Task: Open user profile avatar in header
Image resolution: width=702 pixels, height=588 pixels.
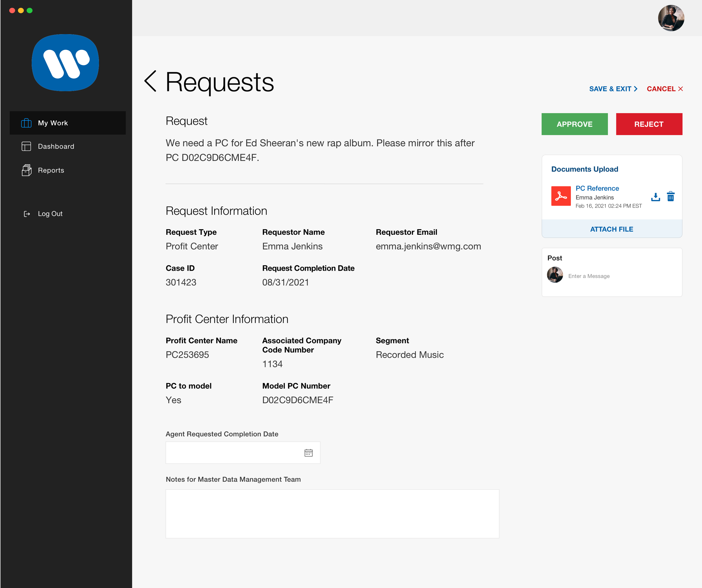Action: [x=671, y=18]
